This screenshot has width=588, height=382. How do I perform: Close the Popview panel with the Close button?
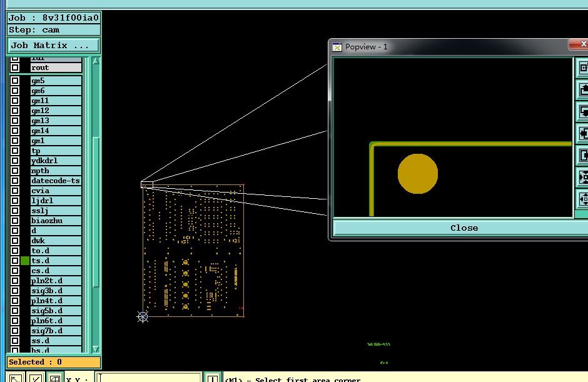(x=464, y=228)
